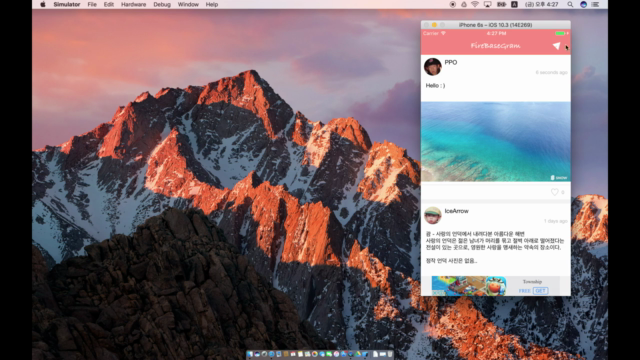Open the Google Drive menu bar icon

click(464, 4)
